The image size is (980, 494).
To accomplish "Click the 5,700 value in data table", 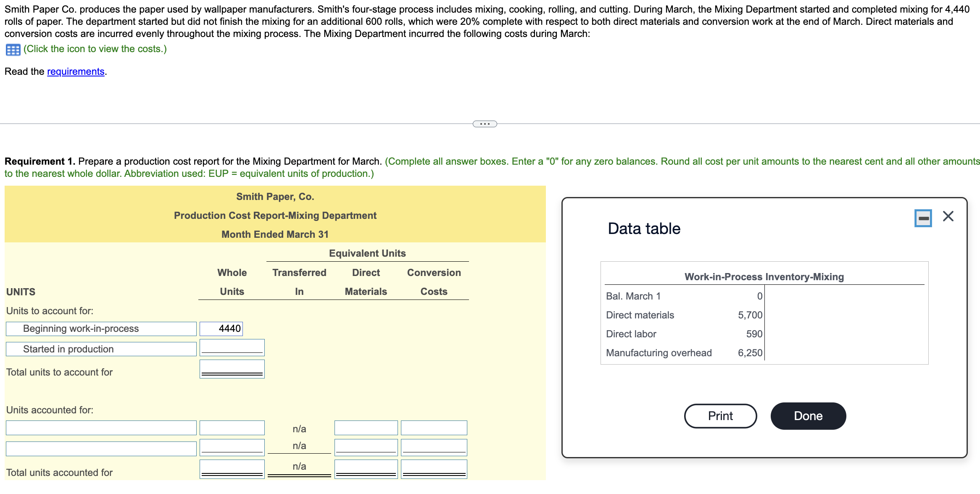I will pyautogui.click(x=750, y=315).
